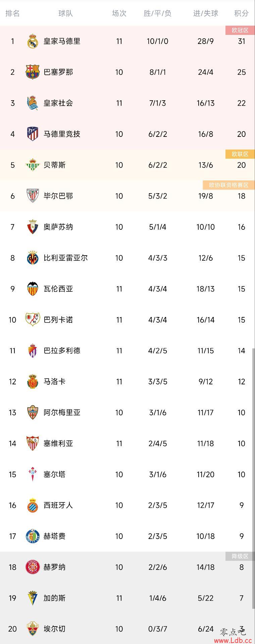Select the Real Sociedad badge icon
This screenshot has width=255, height=644.
pyautogui.click(x=33, y=103)
